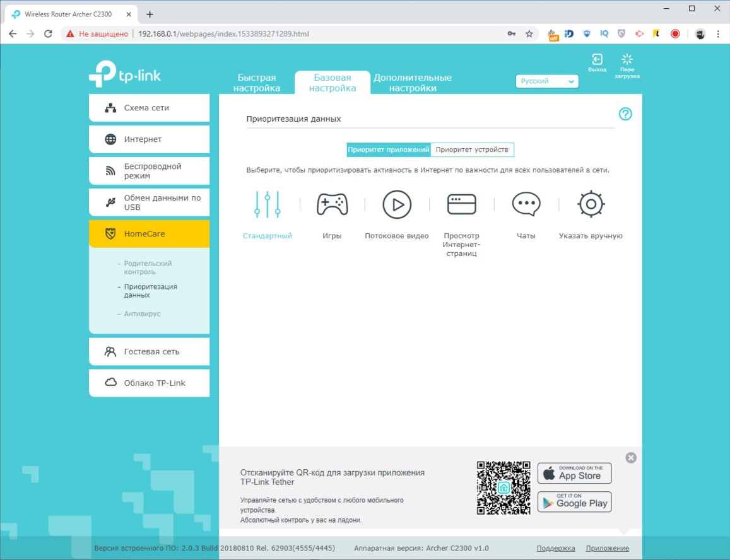
Task: Pick the Web browsing priority icon
Action: [461, 204]
